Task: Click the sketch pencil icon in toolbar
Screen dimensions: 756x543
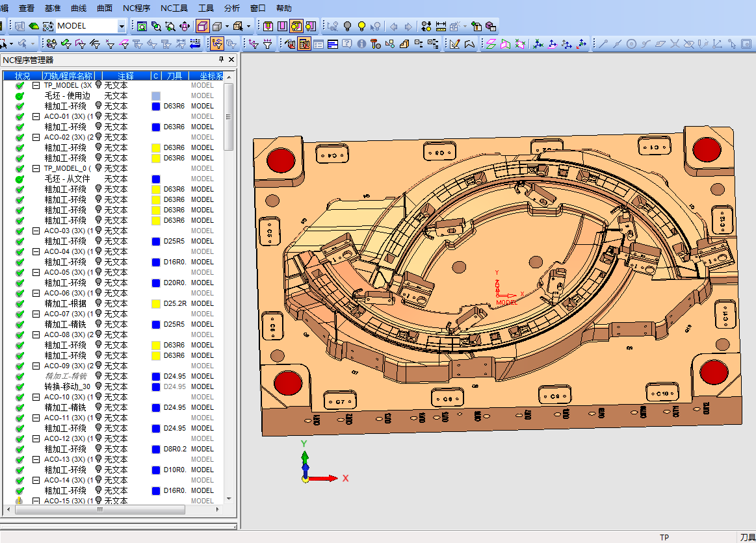Action: (454, 44)
